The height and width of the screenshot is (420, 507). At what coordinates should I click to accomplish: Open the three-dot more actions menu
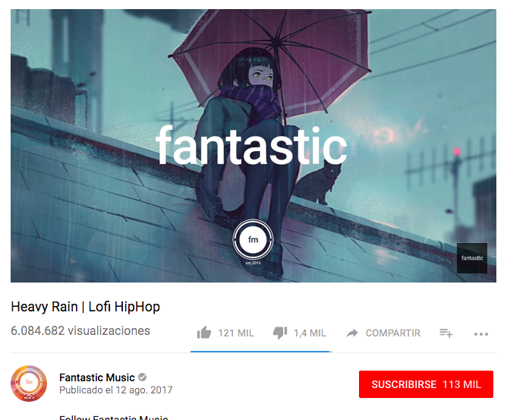481,334
